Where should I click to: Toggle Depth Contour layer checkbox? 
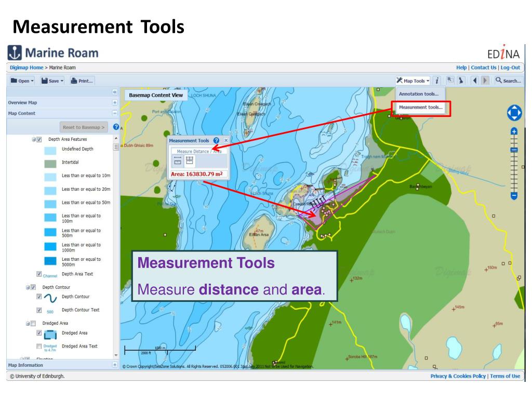[39, 297]
